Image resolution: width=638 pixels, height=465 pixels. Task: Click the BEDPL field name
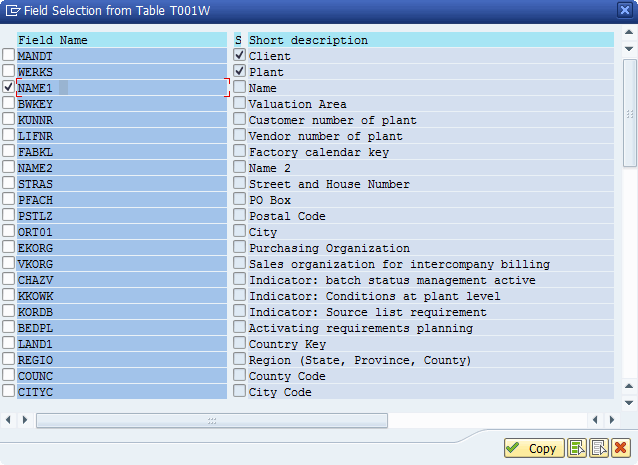point(35,328)
